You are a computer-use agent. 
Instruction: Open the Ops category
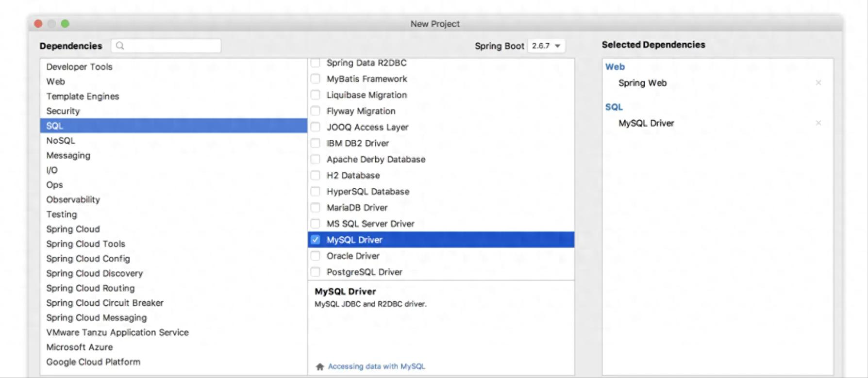(174, 185)
